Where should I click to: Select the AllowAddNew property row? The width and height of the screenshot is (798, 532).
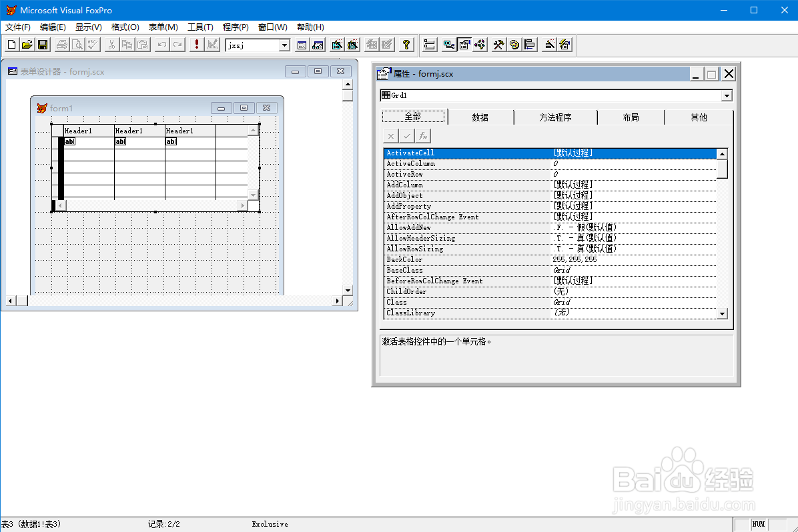point(550,228)
